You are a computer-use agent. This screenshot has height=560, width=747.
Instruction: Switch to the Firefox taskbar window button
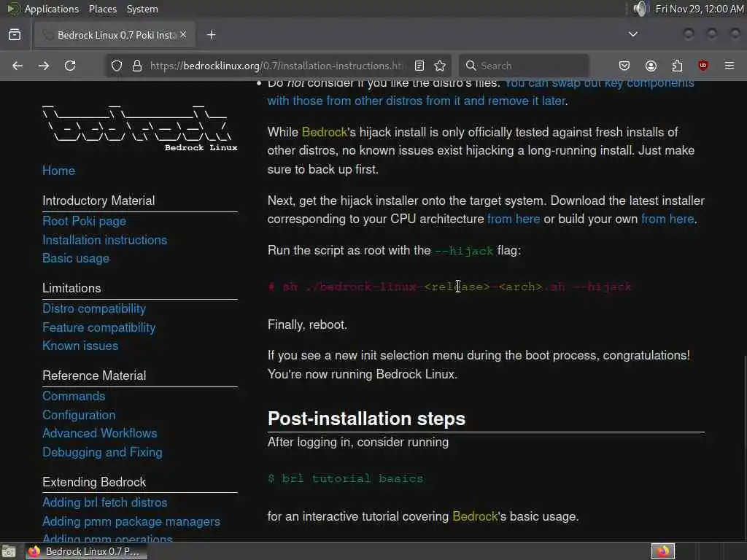point(86,551)
